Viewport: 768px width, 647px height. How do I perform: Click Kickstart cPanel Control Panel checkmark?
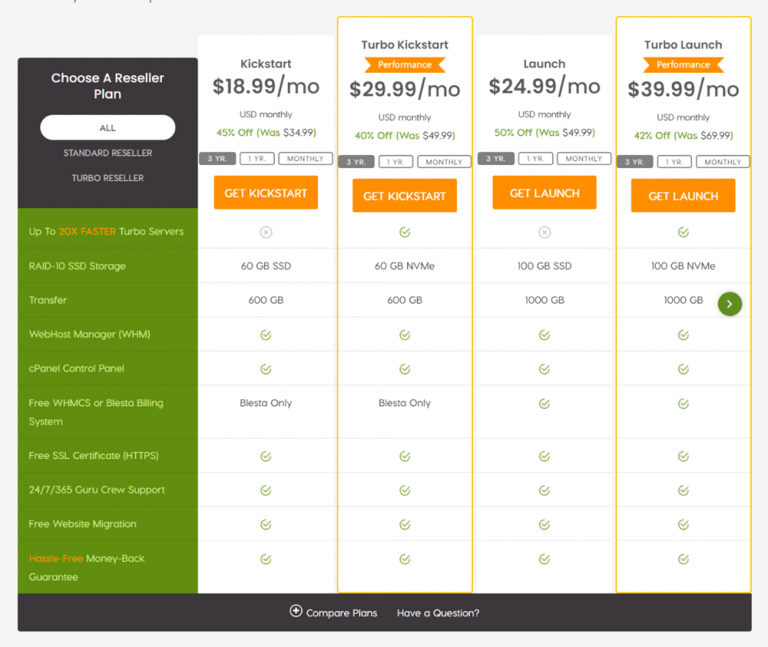(x=266, y=369)
